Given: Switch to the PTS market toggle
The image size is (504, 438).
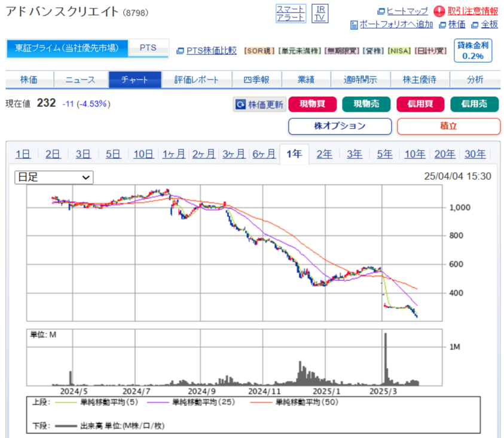Looking at the screenshot, I should pyautogui.click(x=148, y=48).
